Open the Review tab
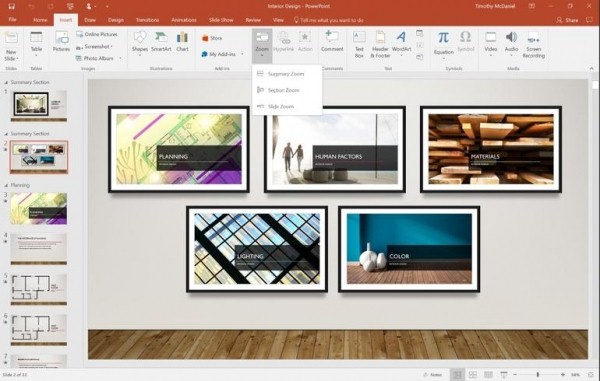Image resolution: width=600 pixels, height=381 pixels. click(x=253, y=20)
